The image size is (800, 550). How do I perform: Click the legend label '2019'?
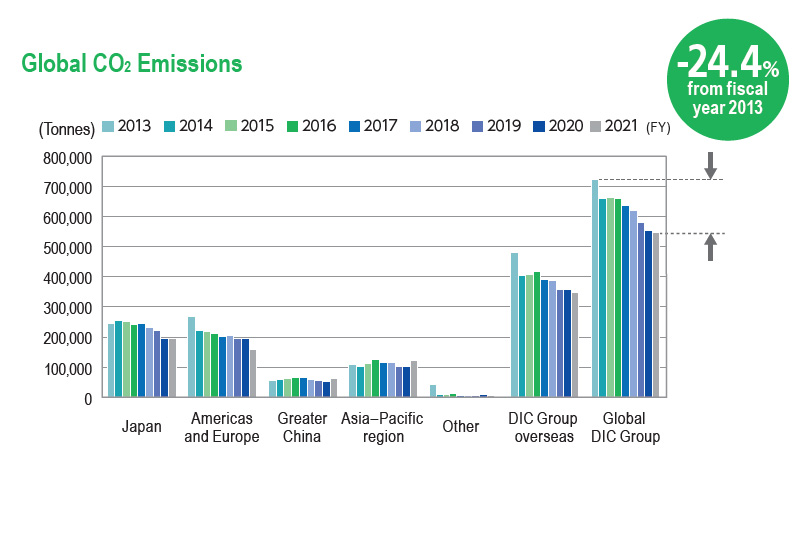504,126
